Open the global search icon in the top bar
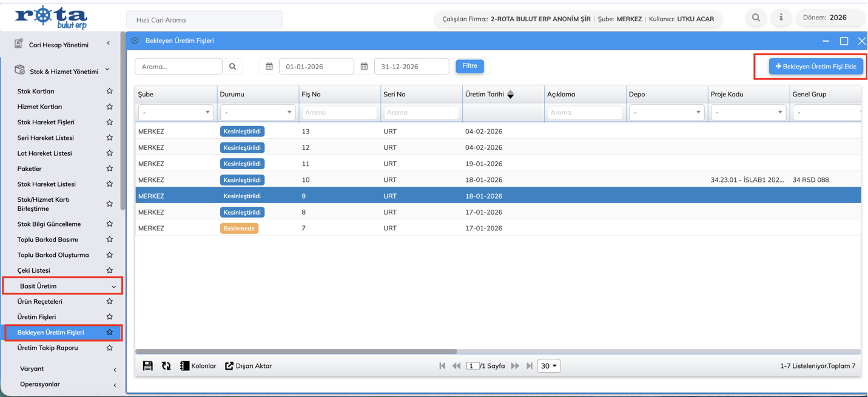Screen dimensions: 868x397 pos(756,18)
